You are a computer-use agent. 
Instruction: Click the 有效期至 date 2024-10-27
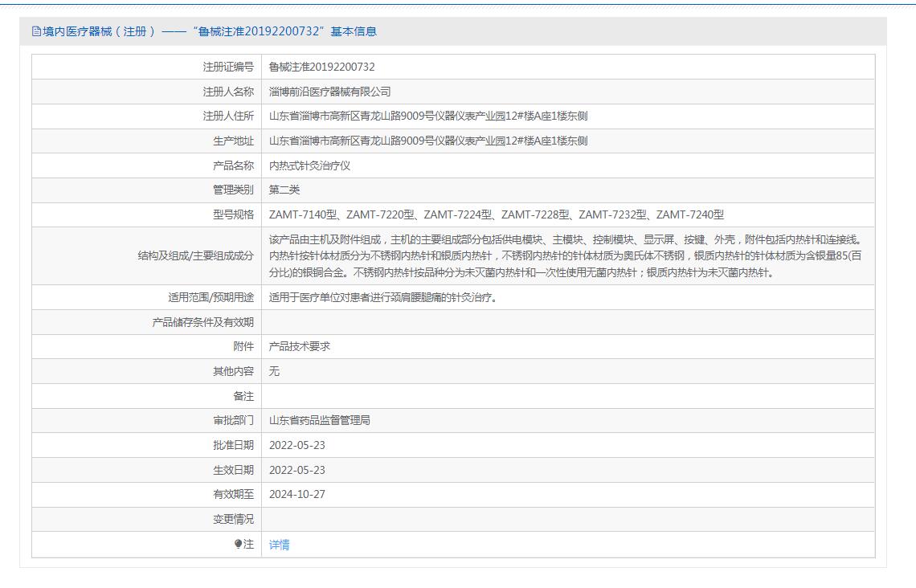tap(296, 494)
